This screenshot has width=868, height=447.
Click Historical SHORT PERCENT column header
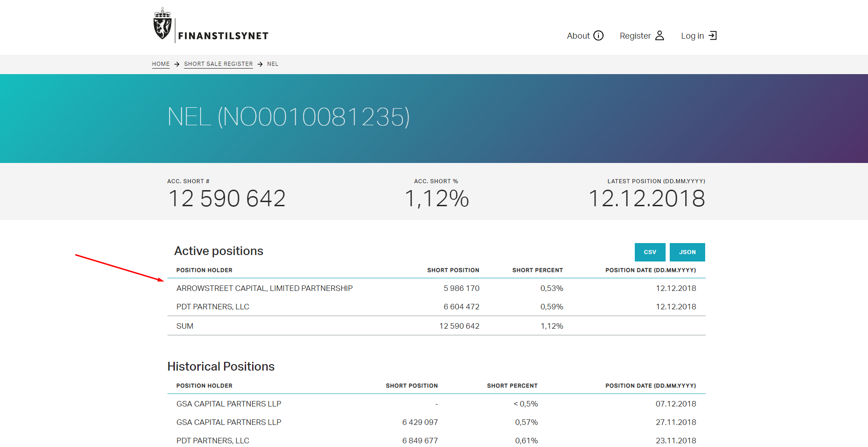coord(512,386)
